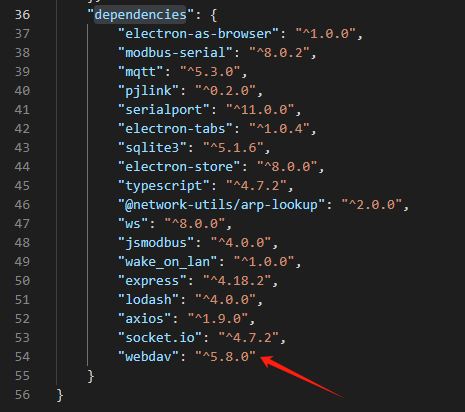Click express version ^4.18.2
Screen dimensions: 465x412
pyautogui.click(x=237, y=281)
